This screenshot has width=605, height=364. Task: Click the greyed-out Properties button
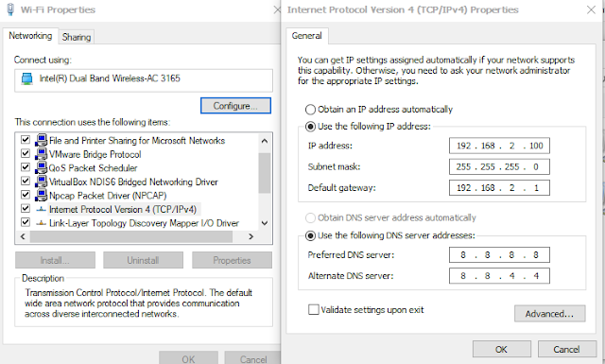click(x=232, y=260)
